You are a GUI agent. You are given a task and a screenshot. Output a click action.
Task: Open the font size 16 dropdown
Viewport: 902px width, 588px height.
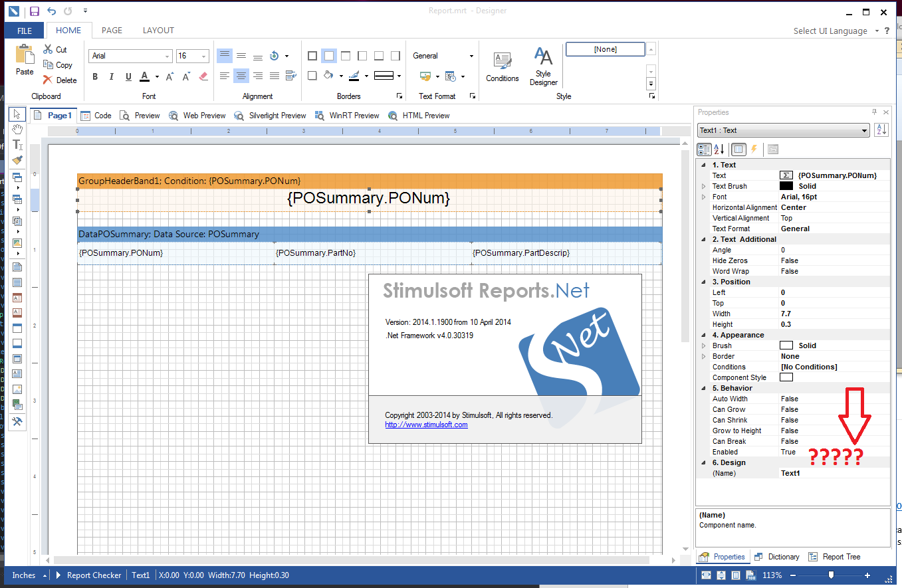204,56
